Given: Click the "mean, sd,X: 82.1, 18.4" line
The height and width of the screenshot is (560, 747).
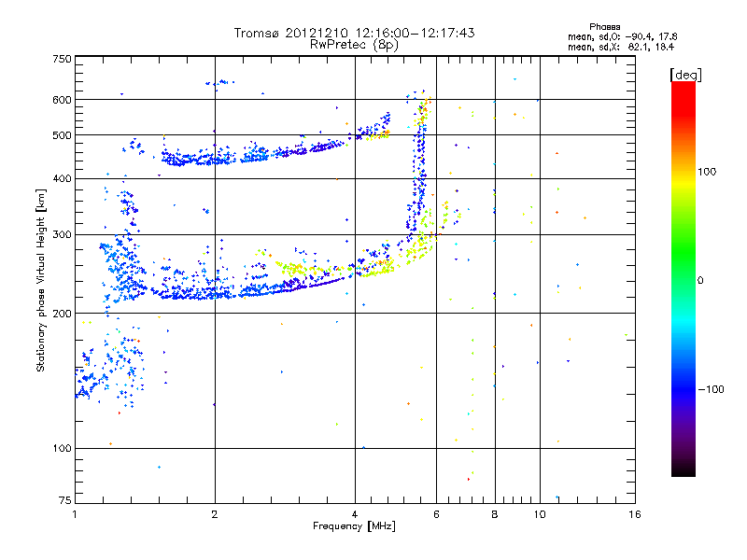Looking at the screenshot, I should tap(620, 47).
